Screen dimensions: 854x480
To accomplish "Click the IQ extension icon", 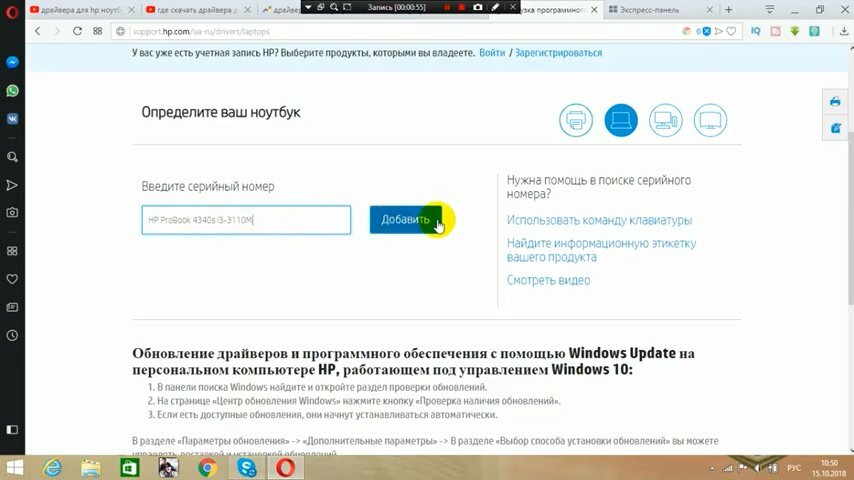I will 755,32.
